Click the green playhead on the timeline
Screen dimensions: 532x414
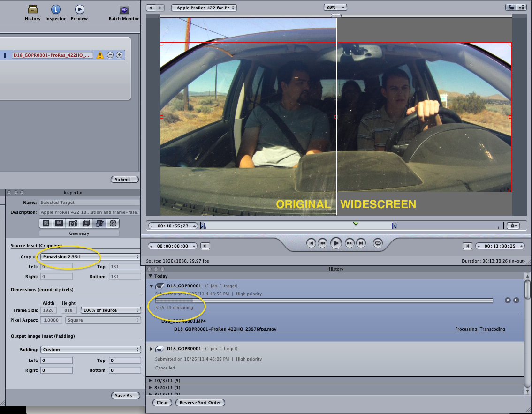pos(356,225)
